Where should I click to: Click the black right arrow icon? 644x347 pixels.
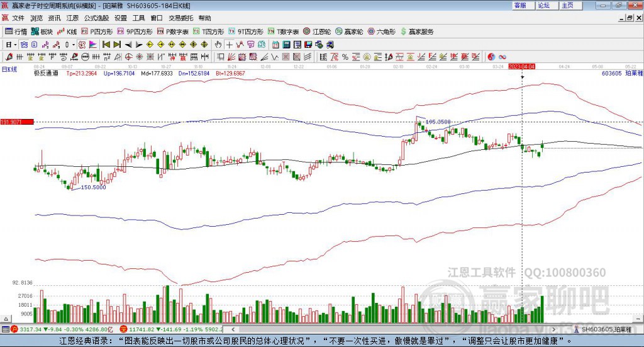[139, 45]
